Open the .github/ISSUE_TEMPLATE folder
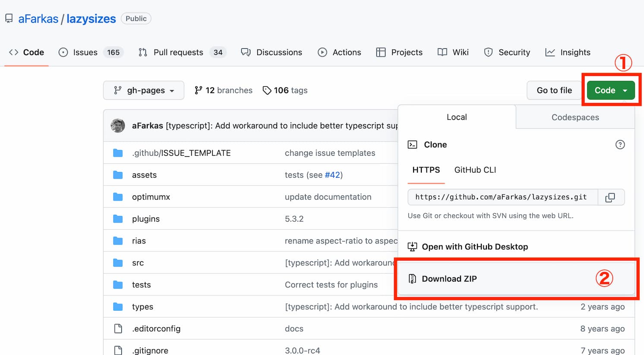The height and width of the screenshot is (355, 644). click(x=181, y=153)
